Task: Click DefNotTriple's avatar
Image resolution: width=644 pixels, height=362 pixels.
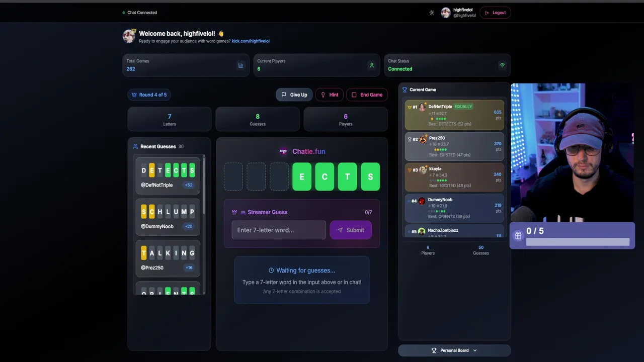Action: tap(422, 107)
